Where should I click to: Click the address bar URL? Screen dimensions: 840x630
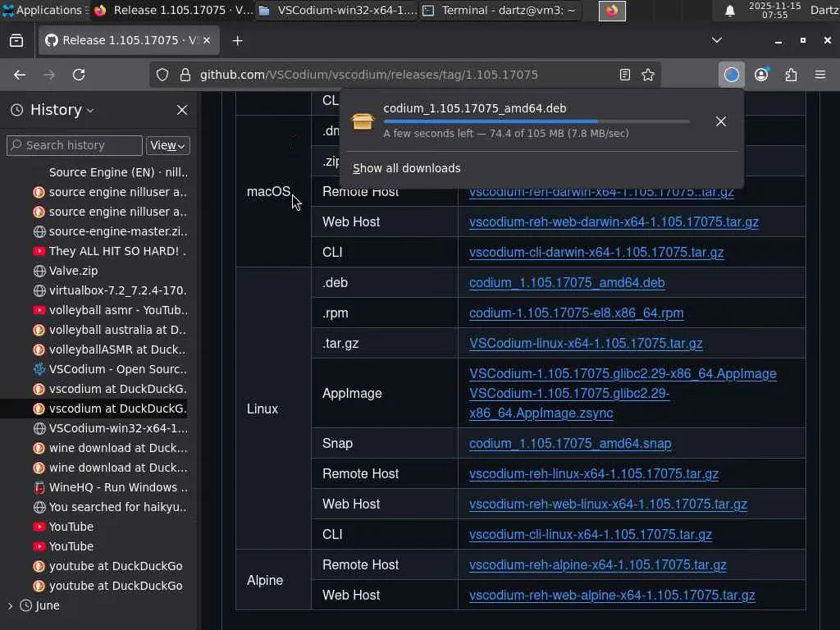(368, 75)
